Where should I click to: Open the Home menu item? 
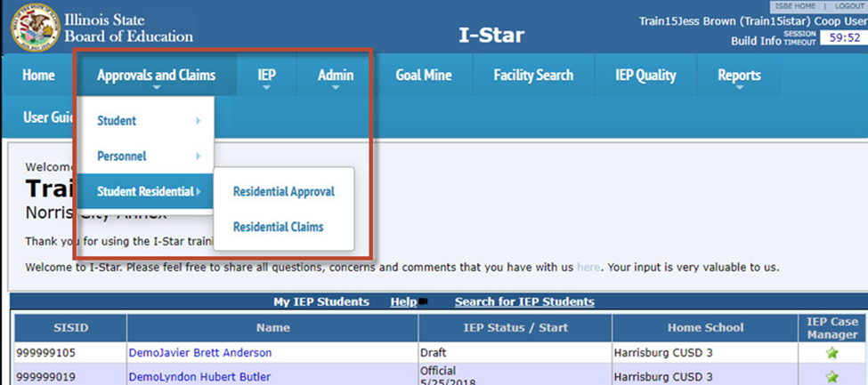pos(39,76)
